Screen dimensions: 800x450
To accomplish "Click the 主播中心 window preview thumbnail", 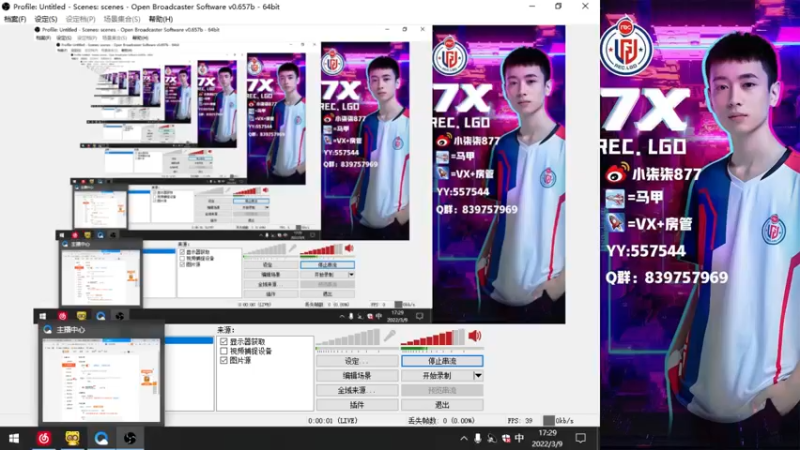I will pyautogui.click(x=102, y=380).
